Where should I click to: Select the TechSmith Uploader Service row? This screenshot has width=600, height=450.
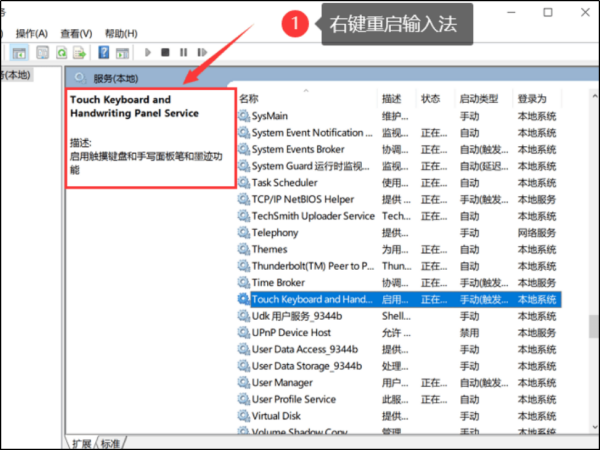click(399, 216)
